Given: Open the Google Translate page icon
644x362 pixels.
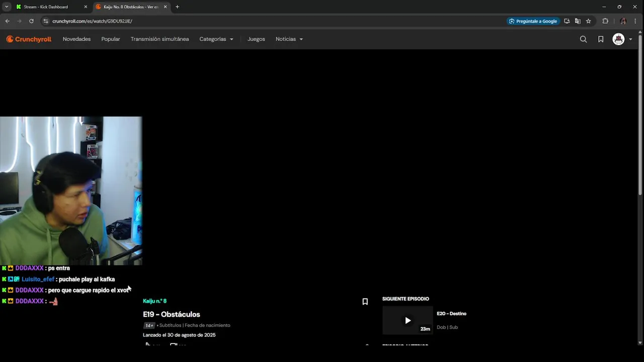Looking at the screenshot, I should (x=578, y=21).
